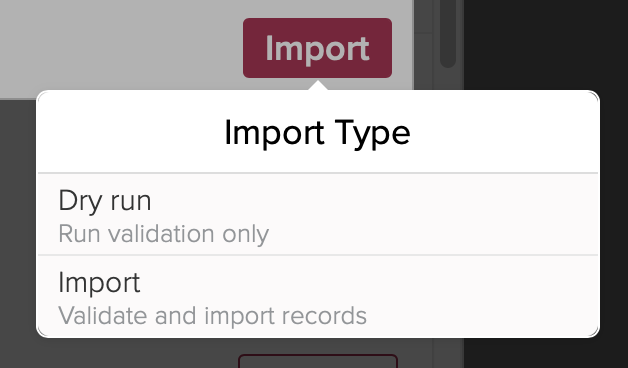The image size is (628, 368).
Task: Click the maroon Import button
Action: pos(317,48)
